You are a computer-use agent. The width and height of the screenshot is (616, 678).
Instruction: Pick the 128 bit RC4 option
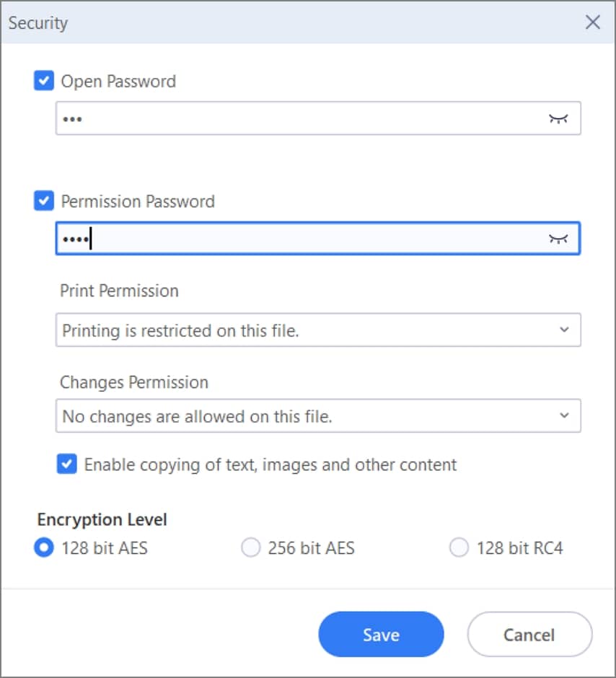click(x=459, y=548)
